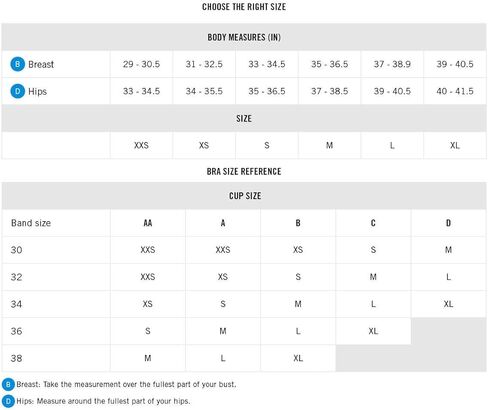Click the blue B icon beside Breast row
The height and width of the screenshot is (410, 488).
click(18, 64)
